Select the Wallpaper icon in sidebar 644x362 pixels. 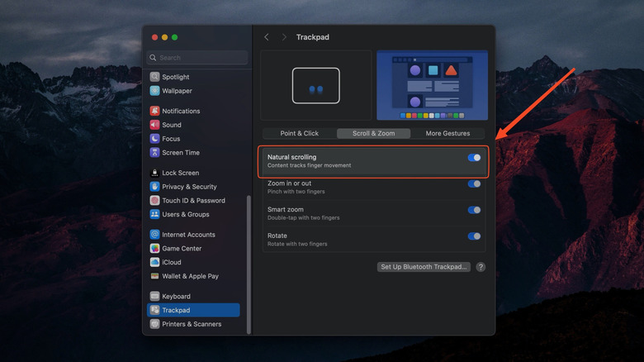click(x=154, y=91)
